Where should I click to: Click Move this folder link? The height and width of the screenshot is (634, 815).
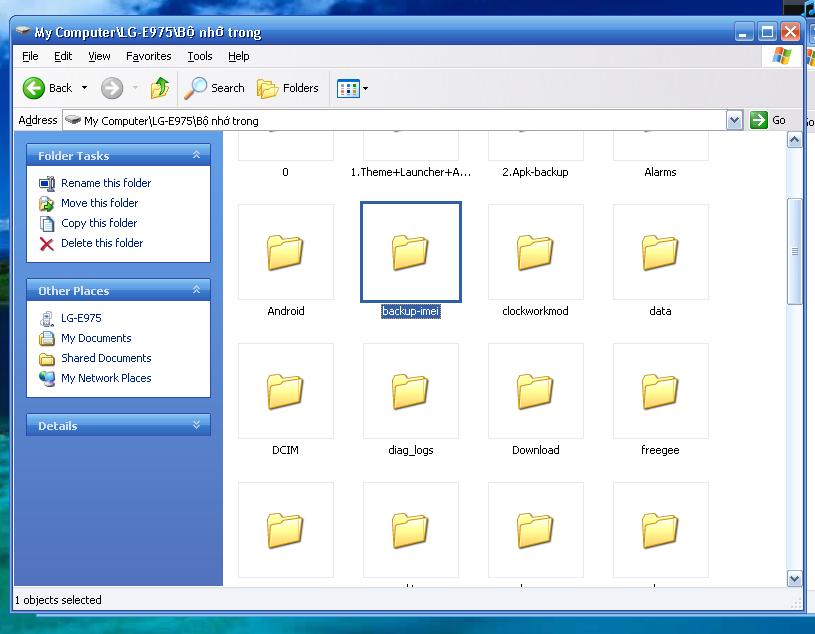[100, 203]
